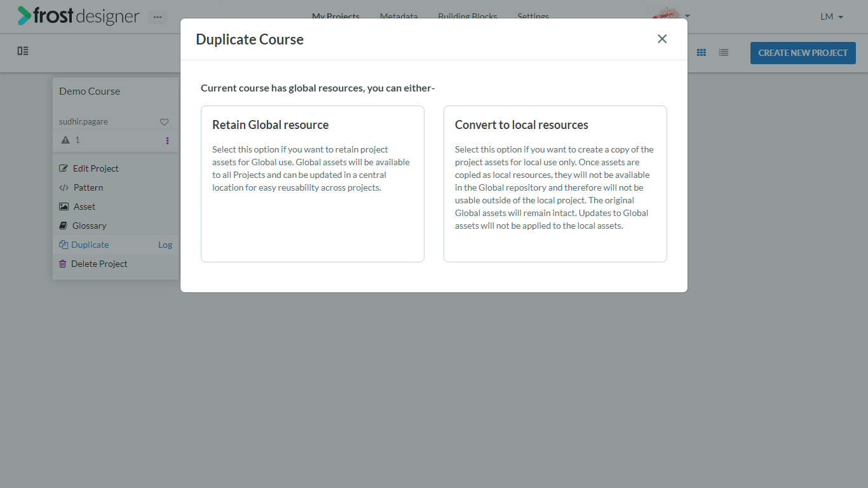Click the CREATE NEW PROJECT button

tap(803, 53)
